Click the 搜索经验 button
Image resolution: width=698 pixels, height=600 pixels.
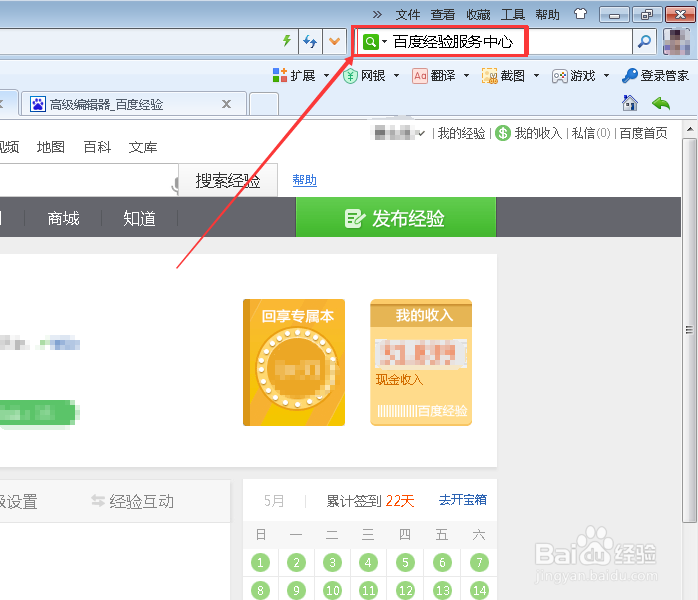point(228,180)
